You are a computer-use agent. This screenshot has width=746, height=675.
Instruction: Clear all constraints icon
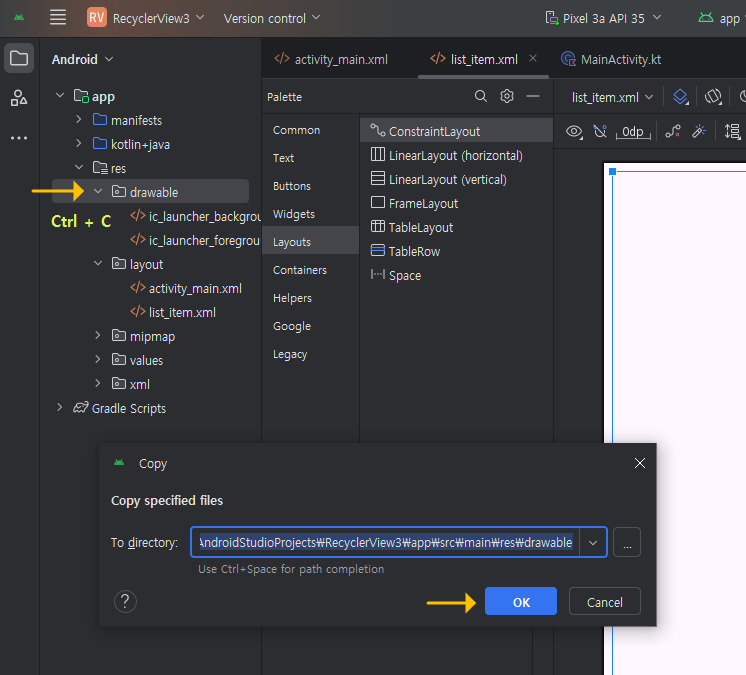[673, 131]
